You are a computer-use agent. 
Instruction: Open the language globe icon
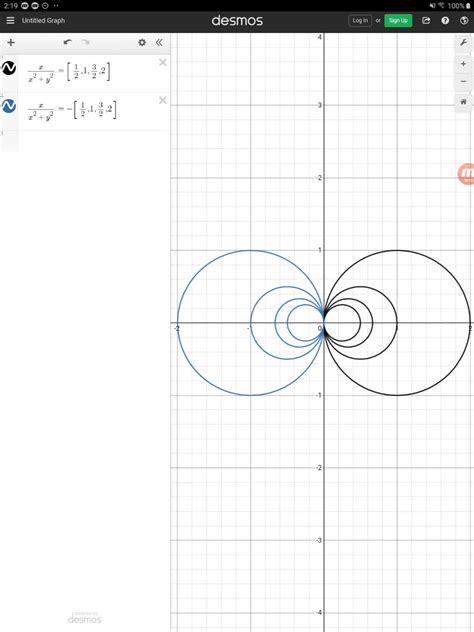point(464,21)
